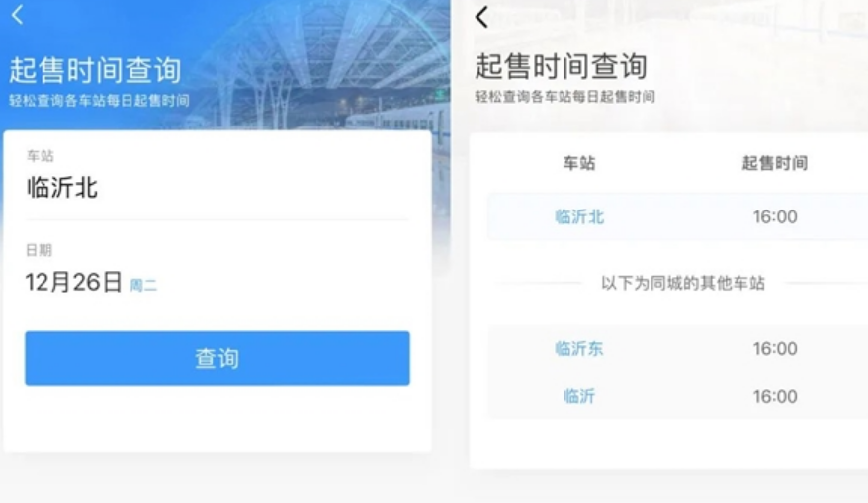Click the 车站 column header

tap(579, 163)
